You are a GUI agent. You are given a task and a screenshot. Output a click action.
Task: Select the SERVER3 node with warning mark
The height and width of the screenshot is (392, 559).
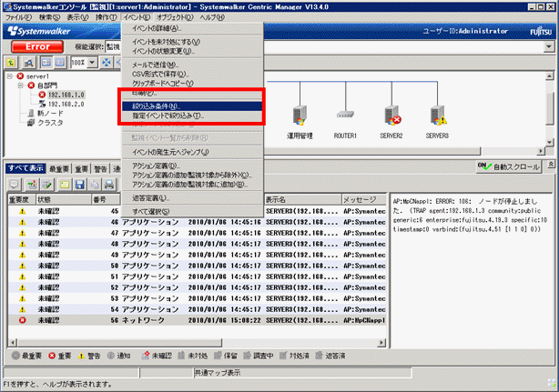tap(438, 116)
